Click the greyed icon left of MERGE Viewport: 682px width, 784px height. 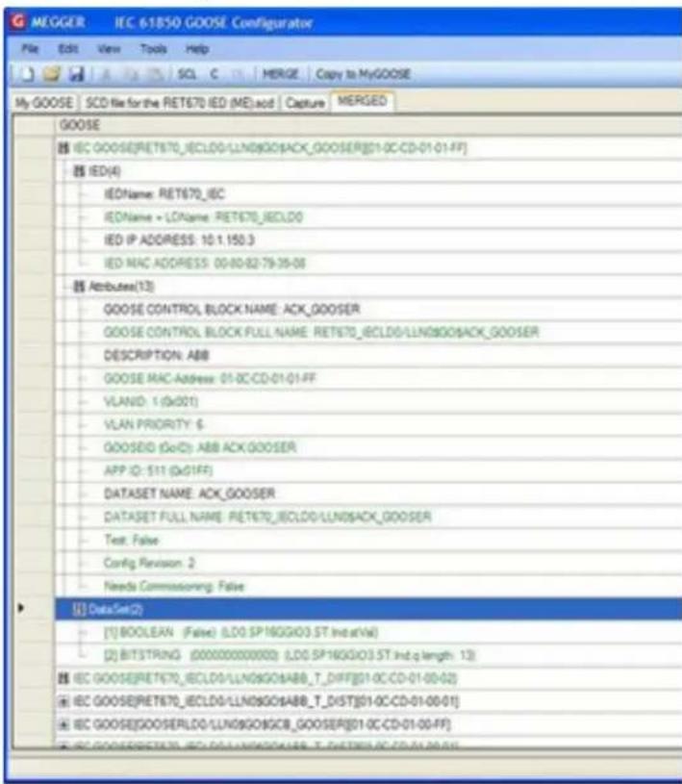(239, 74)
